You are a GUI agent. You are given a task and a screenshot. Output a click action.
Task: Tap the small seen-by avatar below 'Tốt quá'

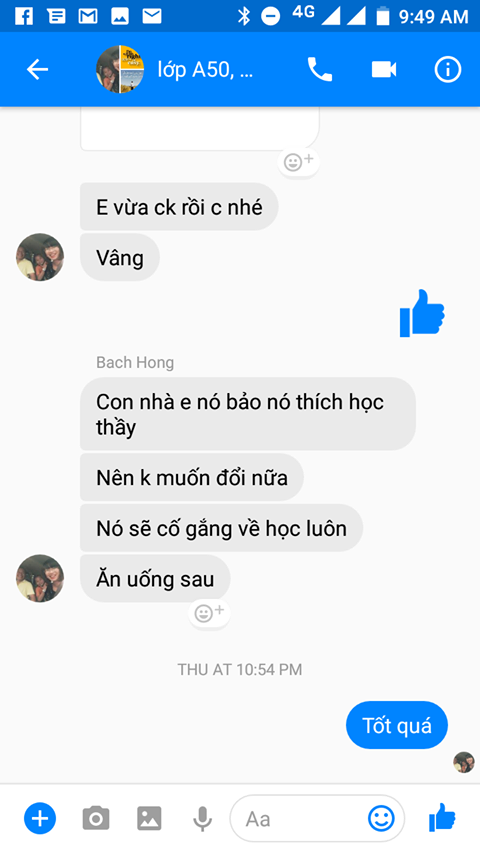[464, 762]
